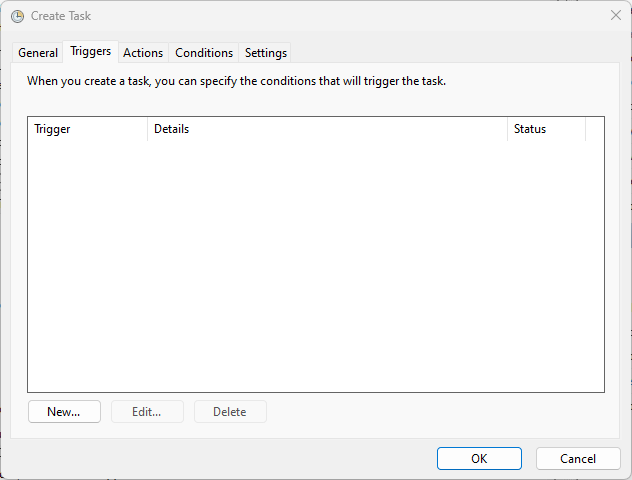Click the disabled Delete button

(230, 411)
